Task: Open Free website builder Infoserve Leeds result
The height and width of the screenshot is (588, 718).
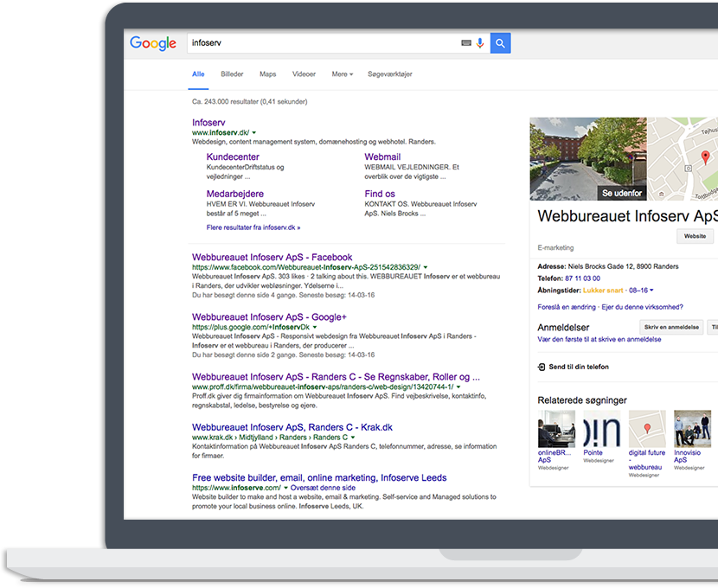Action: tap(319, 477)
